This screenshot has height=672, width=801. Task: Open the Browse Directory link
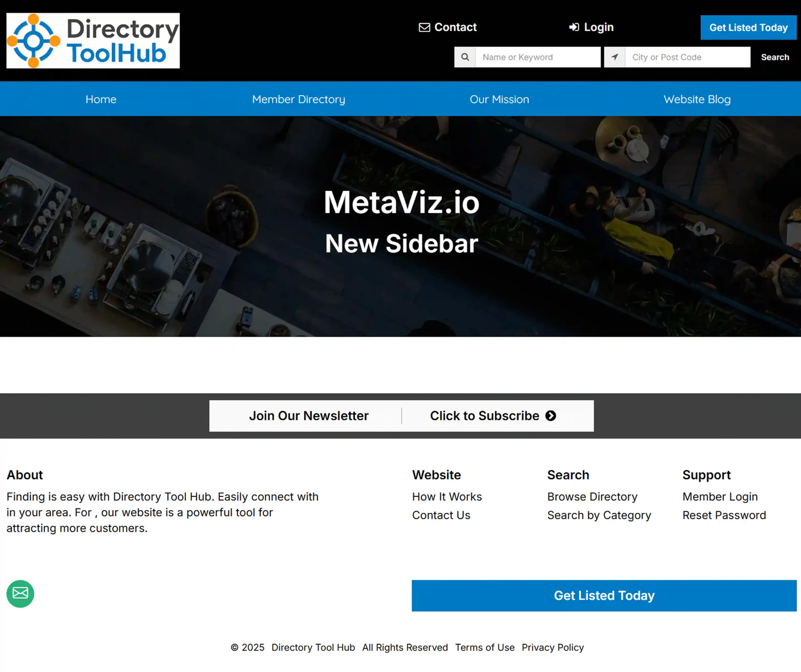click(592, 496)
